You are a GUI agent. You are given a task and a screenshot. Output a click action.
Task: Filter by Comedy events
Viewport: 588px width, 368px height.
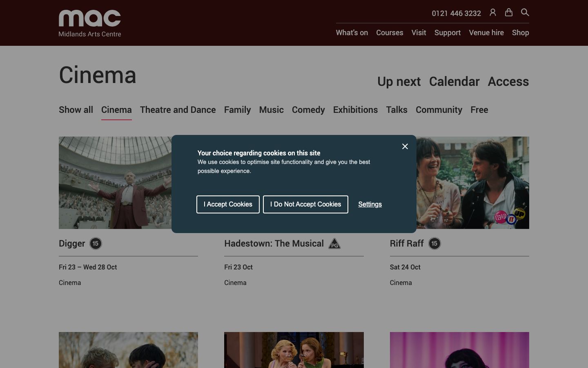(308, 110)
